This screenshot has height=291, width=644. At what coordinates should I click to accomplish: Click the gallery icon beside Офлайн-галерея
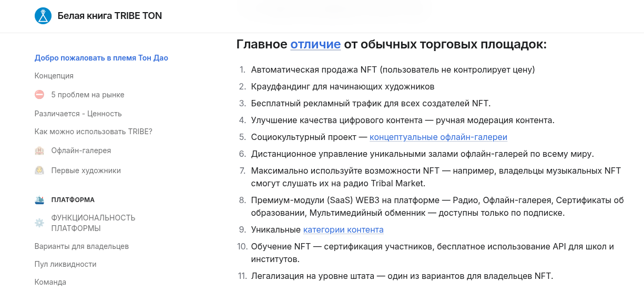[x=39, y=150]
